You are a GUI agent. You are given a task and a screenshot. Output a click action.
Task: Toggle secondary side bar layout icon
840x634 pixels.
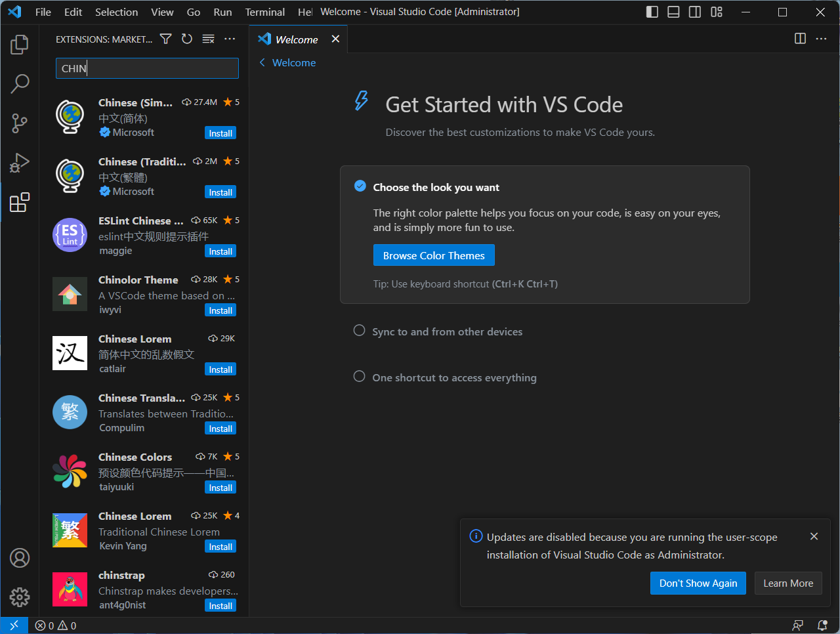(x=695, y=12)
